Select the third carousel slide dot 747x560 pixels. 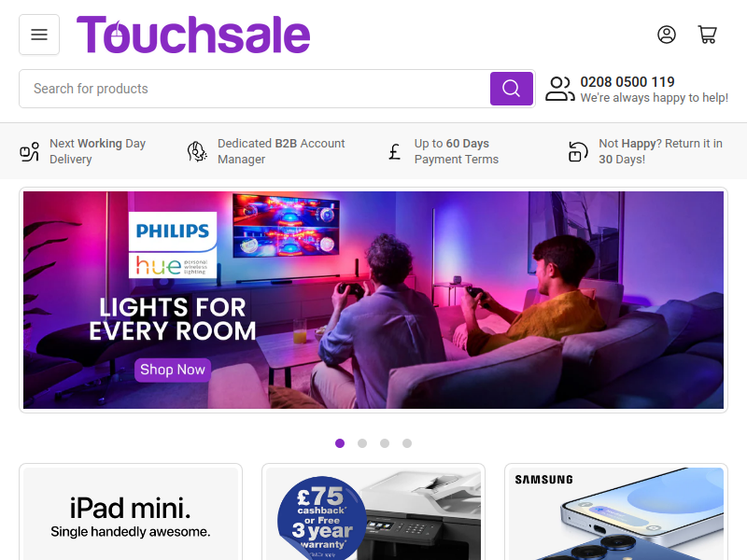(x=385, y=443)
